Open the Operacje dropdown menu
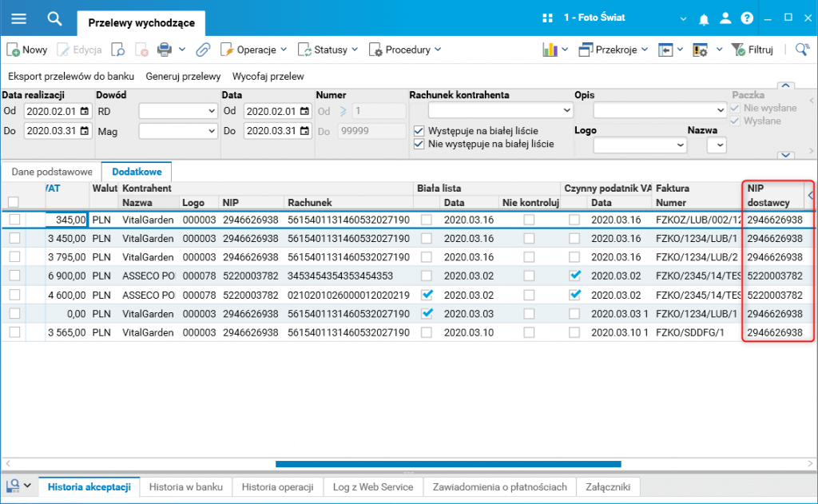This screenshot has height=504, width=818. 253,50
